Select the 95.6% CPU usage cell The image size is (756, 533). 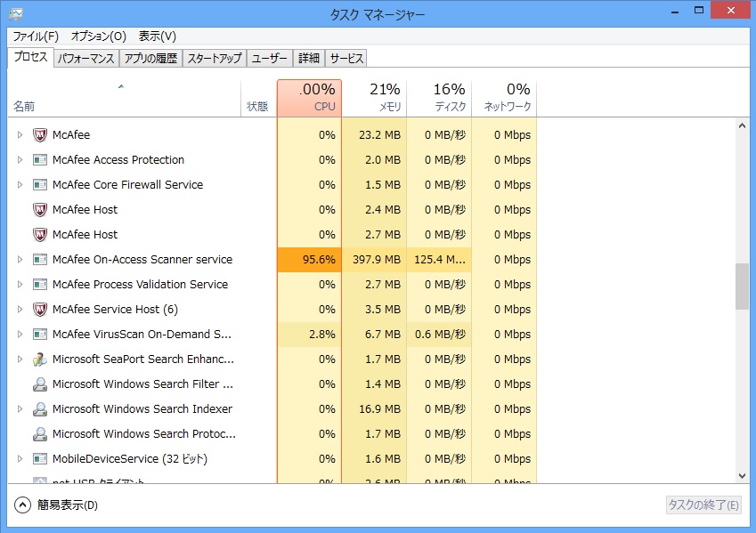[x=309, y=260]
